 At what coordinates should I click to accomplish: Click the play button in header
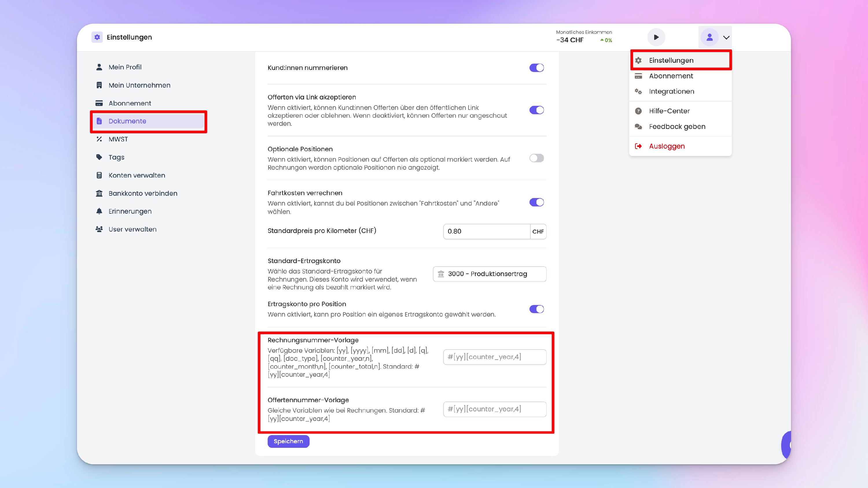(x=656, y=37)
